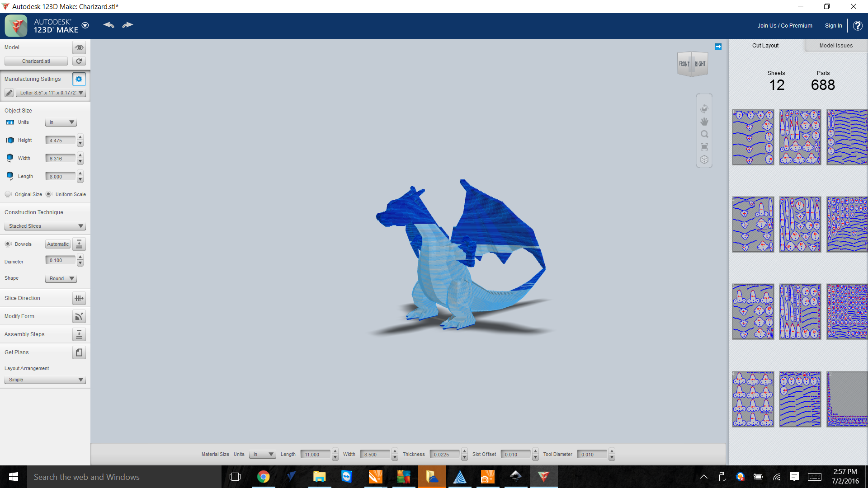Open Manufacturing Settings gear icon
Image resolution: width=868 pixels, height=488 pixels.
79,79
